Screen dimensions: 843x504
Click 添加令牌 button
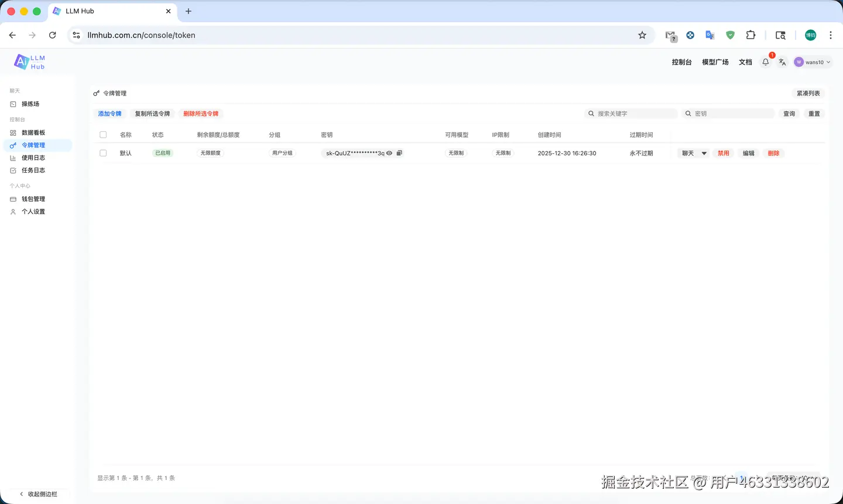(x=110, y=114)
